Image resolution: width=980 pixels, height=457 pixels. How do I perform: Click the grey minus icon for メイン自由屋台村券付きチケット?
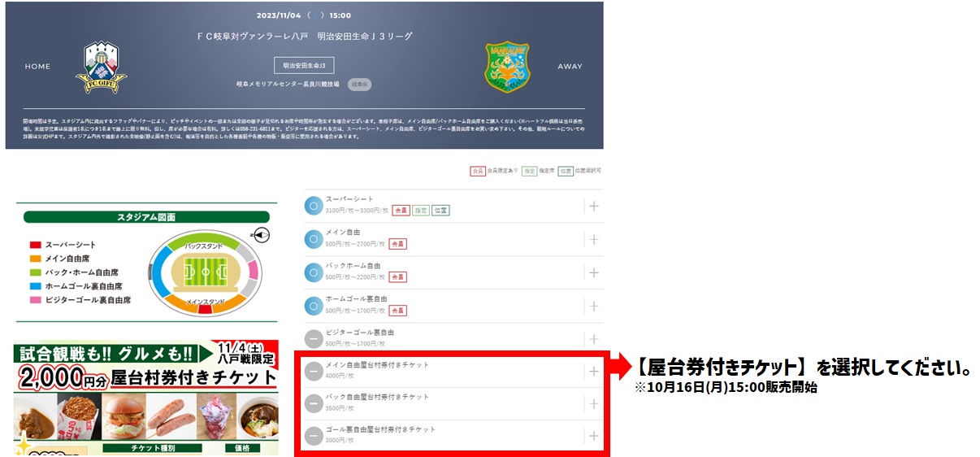tap(314, 372)
